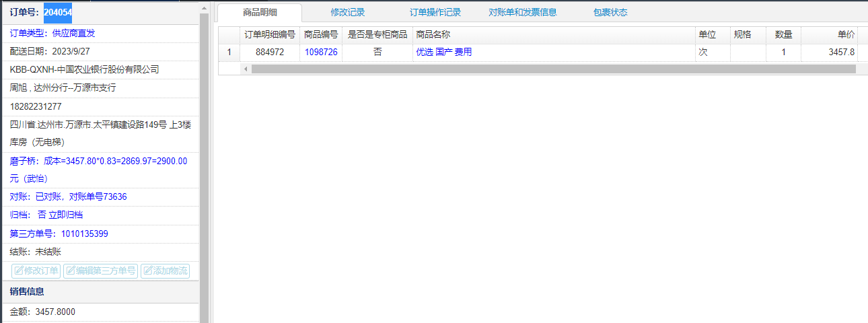Click customer text KBB-QXNH-中国农业银行股份有限公司
868x323 pixels.
(84, 69)
